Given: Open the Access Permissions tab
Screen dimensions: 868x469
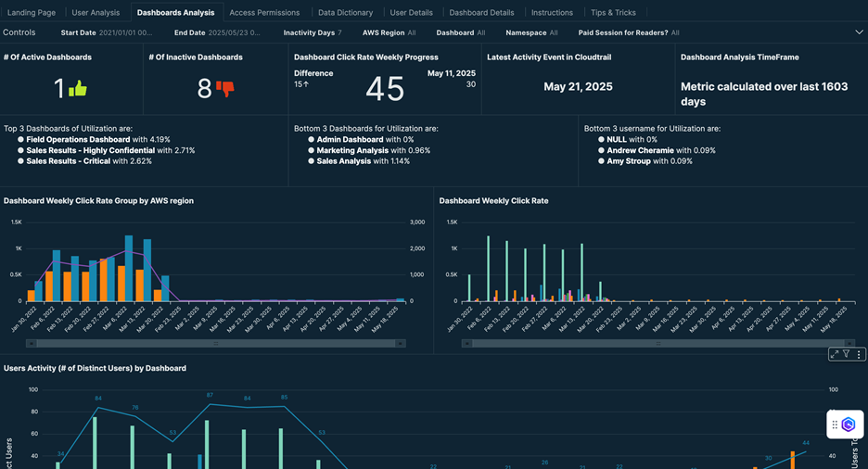Looking at the screenshot, I should [x=264, y=12].
